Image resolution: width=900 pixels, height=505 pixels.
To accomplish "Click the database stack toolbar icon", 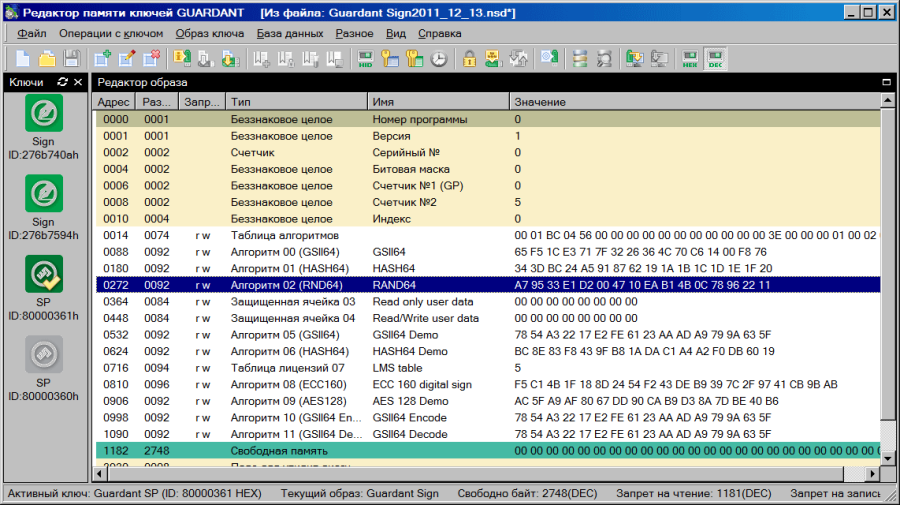I will point(580,59).
